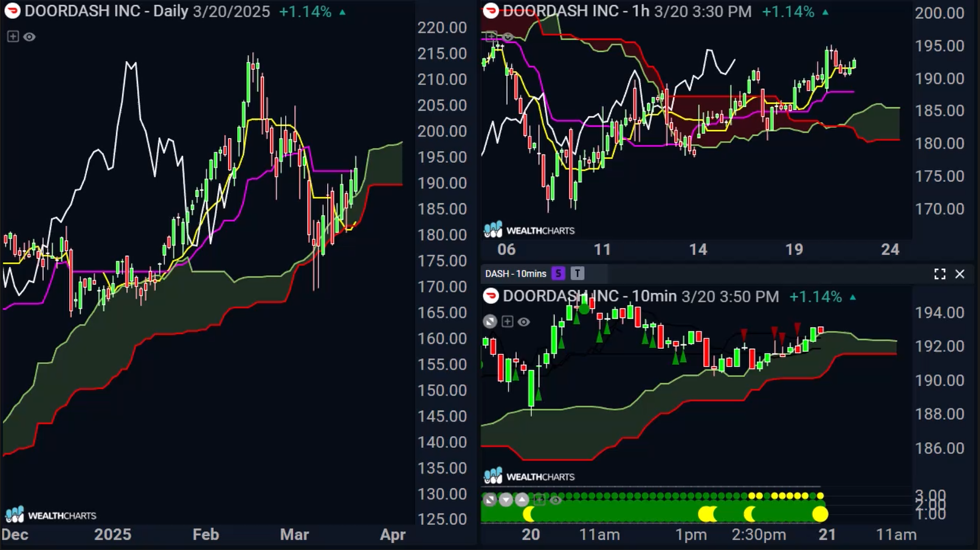980x550 pixels.
Task: Click the +1.14% change on the 10min chart
Action: click(x=815, y=297)
